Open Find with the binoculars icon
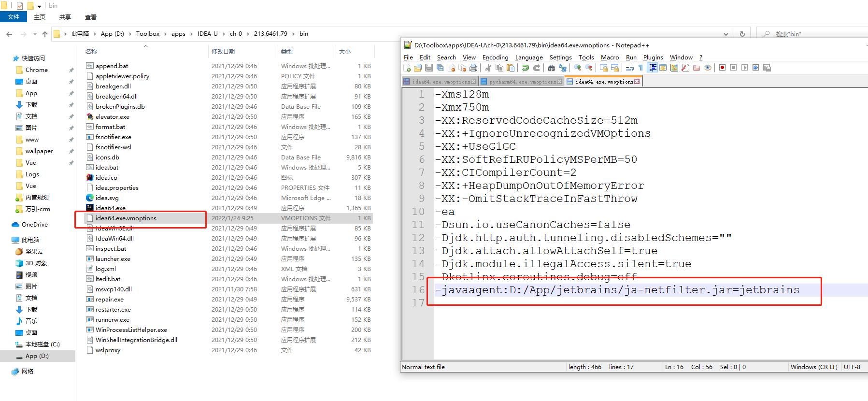This screenshot has width=868, height=401. point(551,68)
